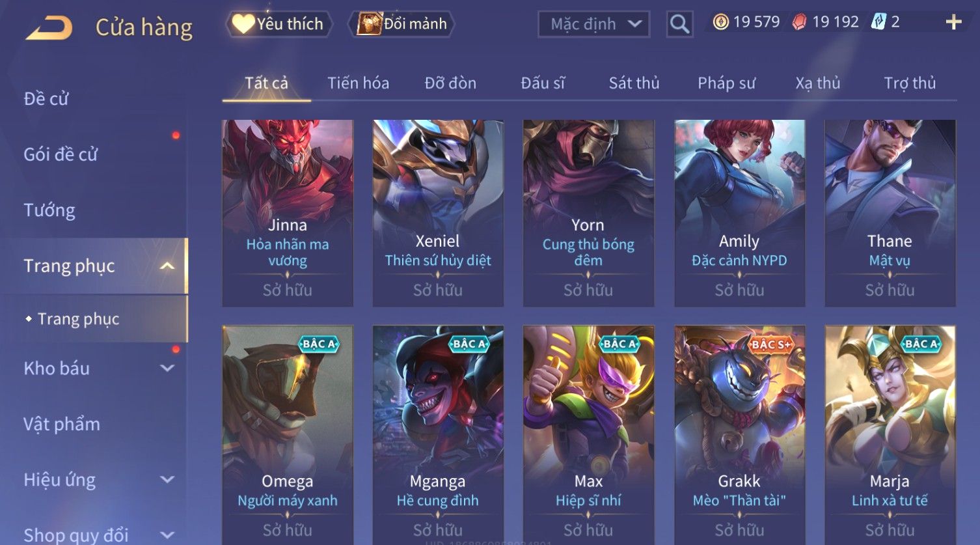
Task: Select the Tiến hóa tab
Action: [x=358, y=83]
